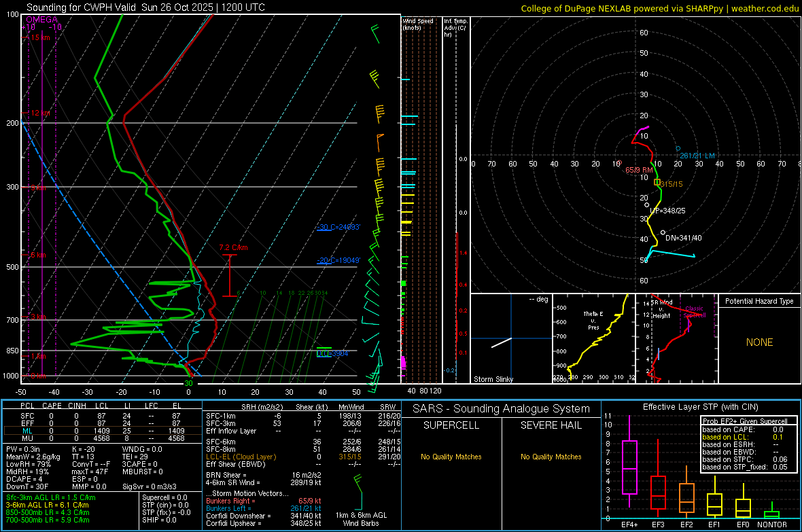Screen dimensions: 802x532
Task: Click the 12 km height marker
Action: click(x=40, y=113)
